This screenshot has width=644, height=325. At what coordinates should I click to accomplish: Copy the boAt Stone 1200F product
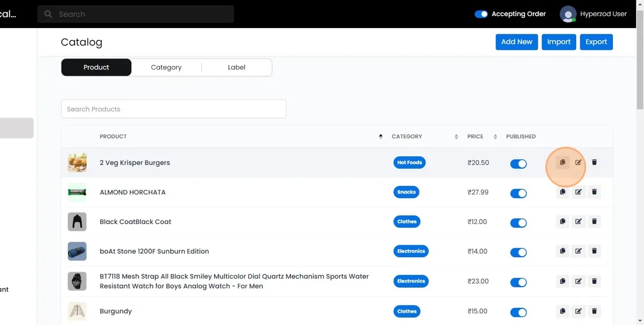562,251
